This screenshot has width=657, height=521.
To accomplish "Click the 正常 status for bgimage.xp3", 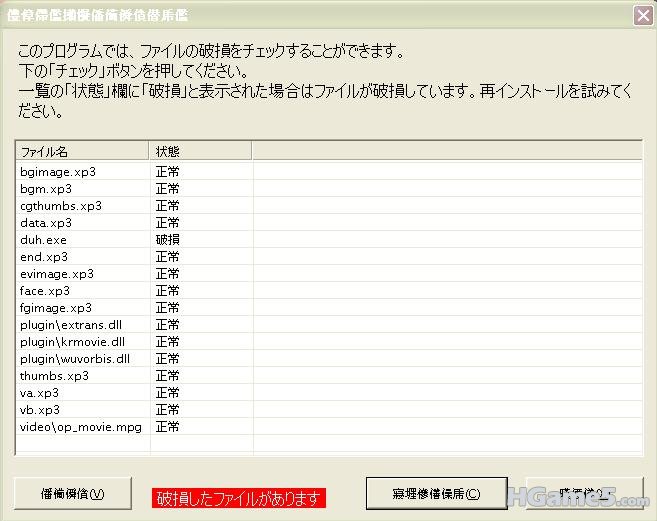I will [168, 172].
